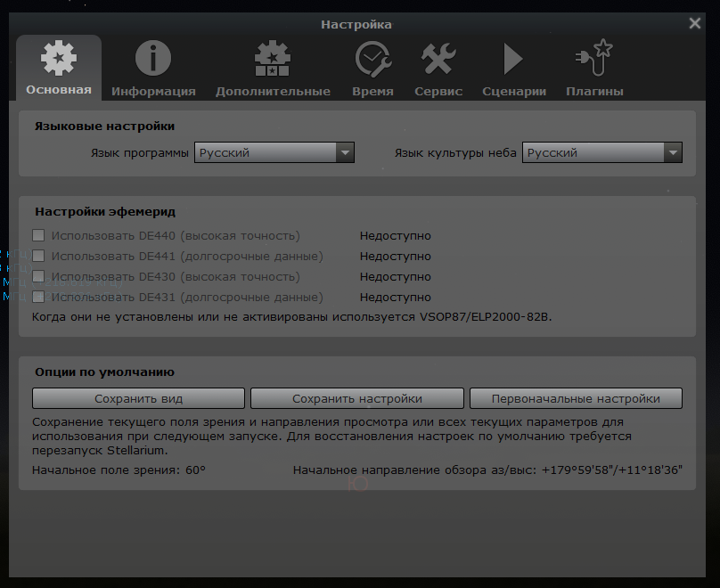
Task: Toggle Использовать DE431 checkbox
Action: (38, 297)
